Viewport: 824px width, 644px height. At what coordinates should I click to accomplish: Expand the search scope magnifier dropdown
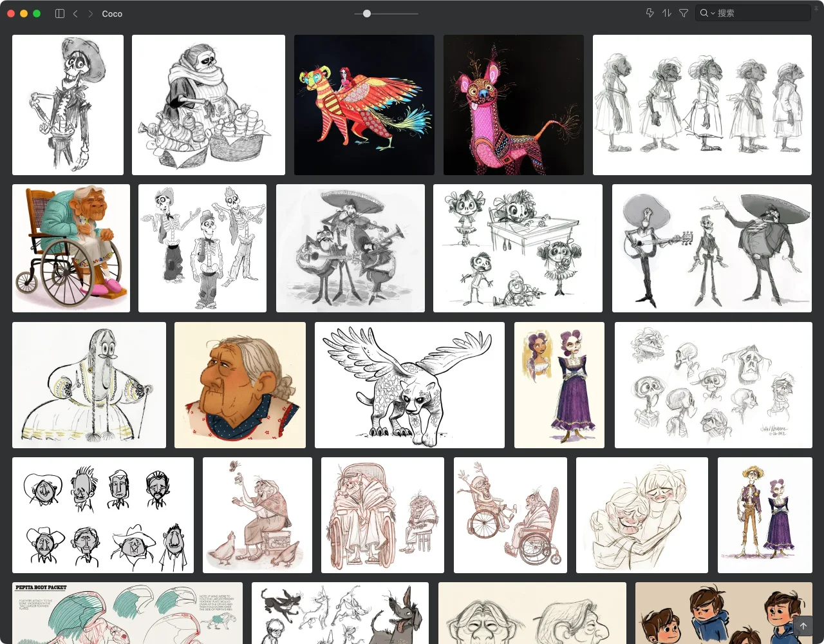[707, 13]
